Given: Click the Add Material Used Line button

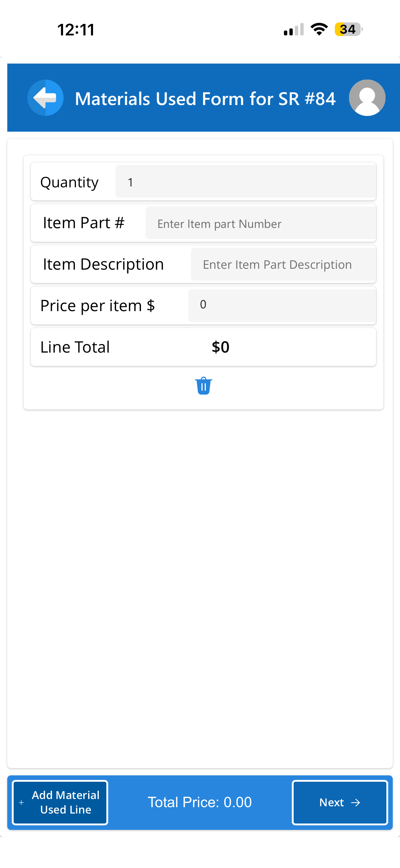Looking at the screenshot, I should (60, 802).
